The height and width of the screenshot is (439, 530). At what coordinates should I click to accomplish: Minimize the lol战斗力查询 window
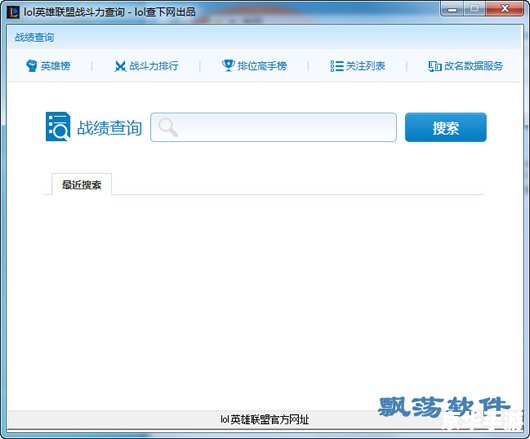coord(452,9)
